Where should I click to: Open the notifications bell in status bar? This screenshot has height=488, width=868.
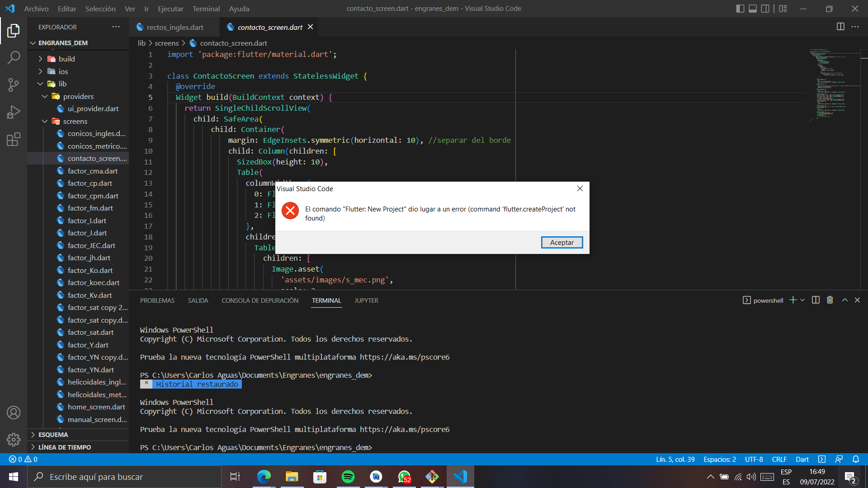click(856, 459)
